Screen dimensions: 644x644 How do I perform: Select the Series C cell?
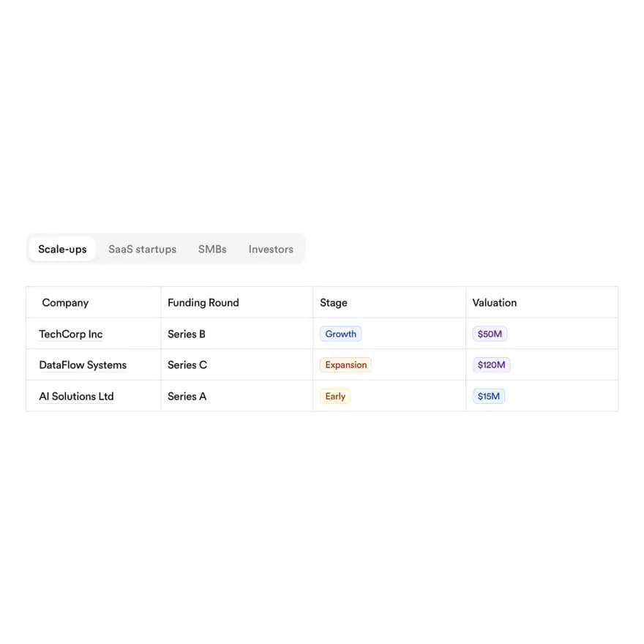237,364
